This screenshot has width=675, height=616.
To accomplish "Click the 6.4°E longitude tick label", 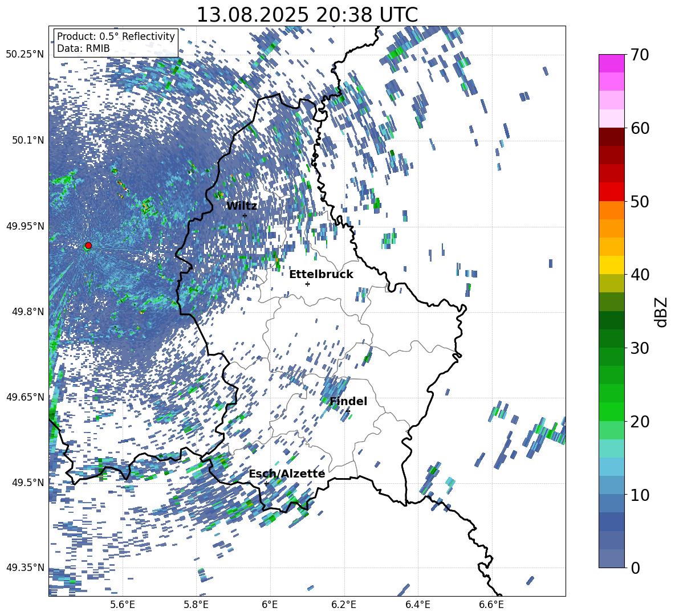I will [x=417, y=605].
